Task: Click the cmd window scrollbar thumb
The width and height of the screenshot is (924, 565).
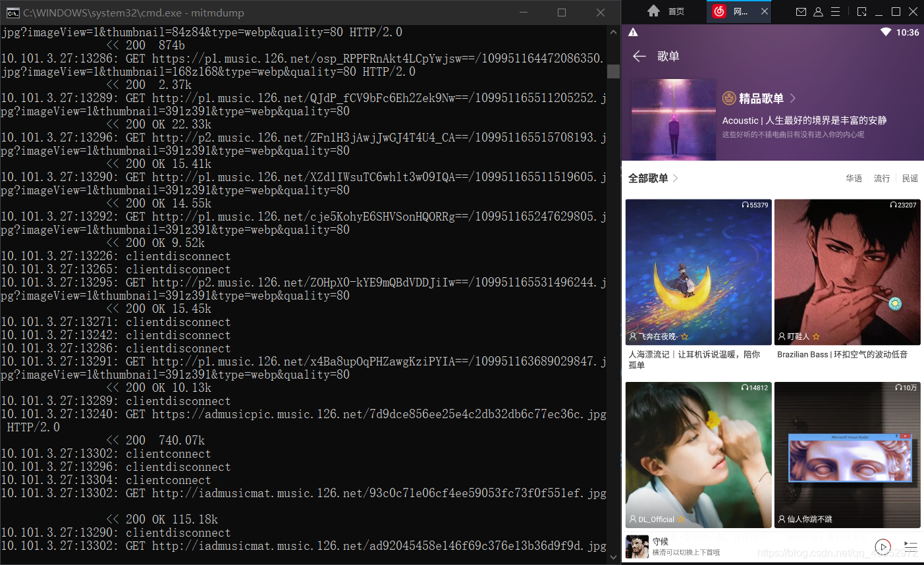Action: coord(613,71)
